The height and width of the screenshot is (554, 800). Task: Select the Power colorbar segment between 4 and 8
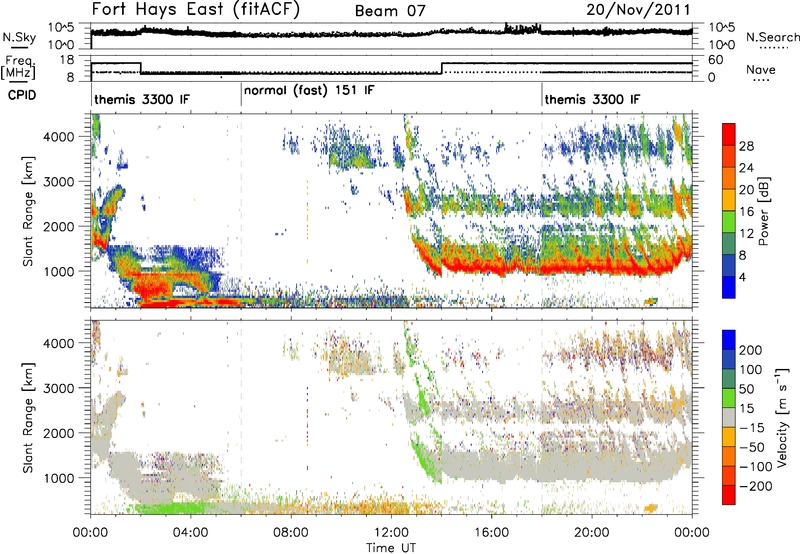click(729, 265)
